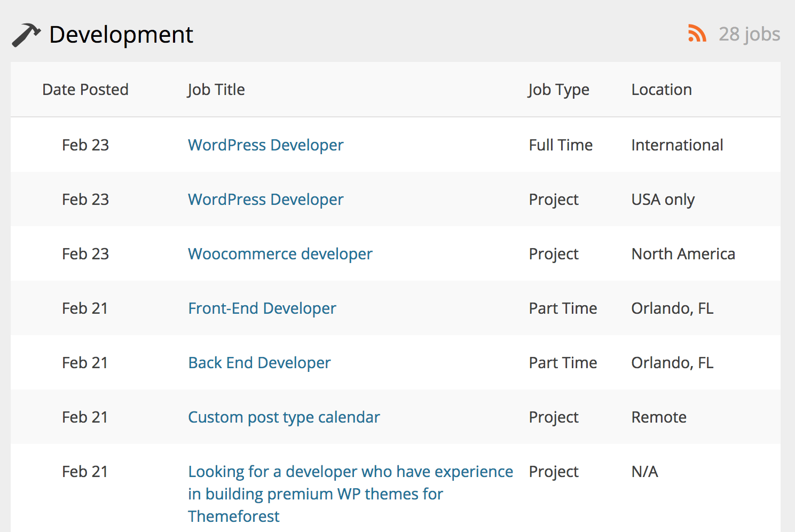The image size is (795, 532).
Task: Open the orange RSS feed icon
Action: tap(697, 34)
